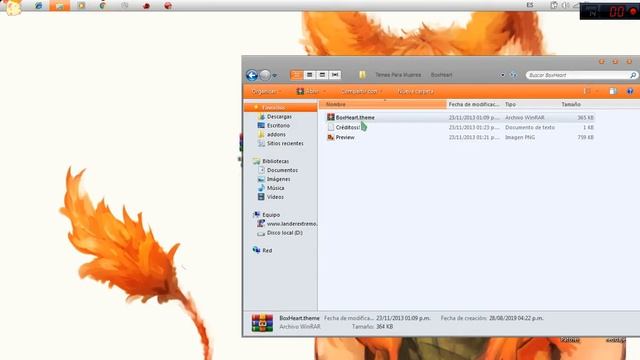Open Documentos library

(x=282, y=170)
